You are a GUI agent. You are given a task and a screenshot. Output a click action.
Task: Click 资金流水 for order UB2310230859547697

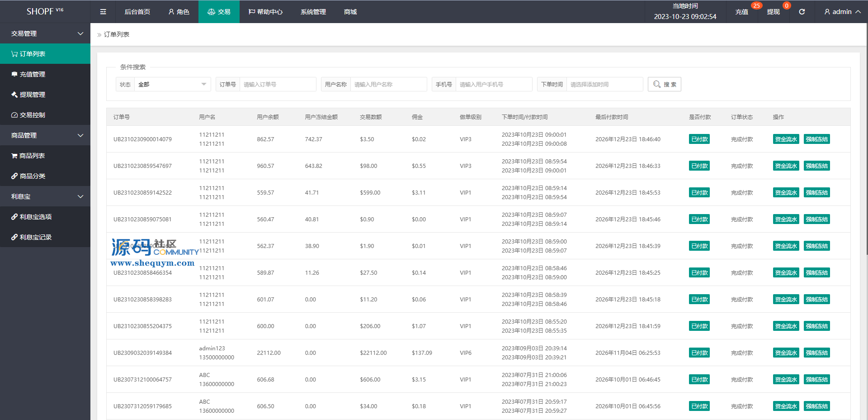[786, 166]
